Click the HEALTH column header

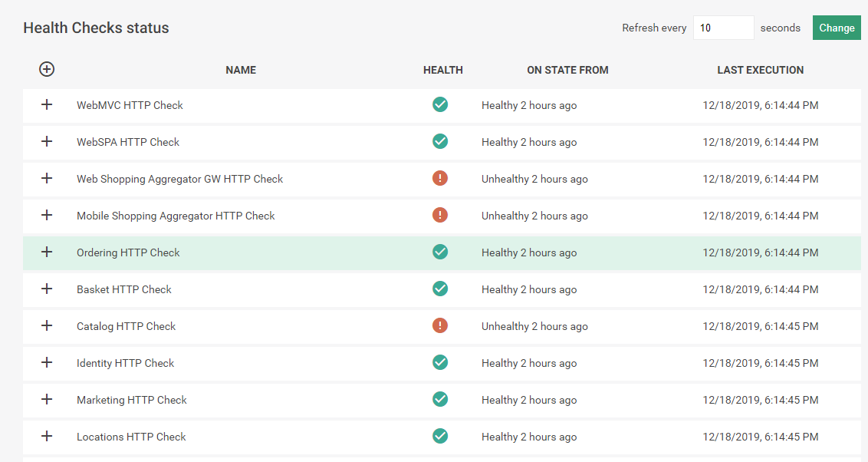(x=443, y=70)
